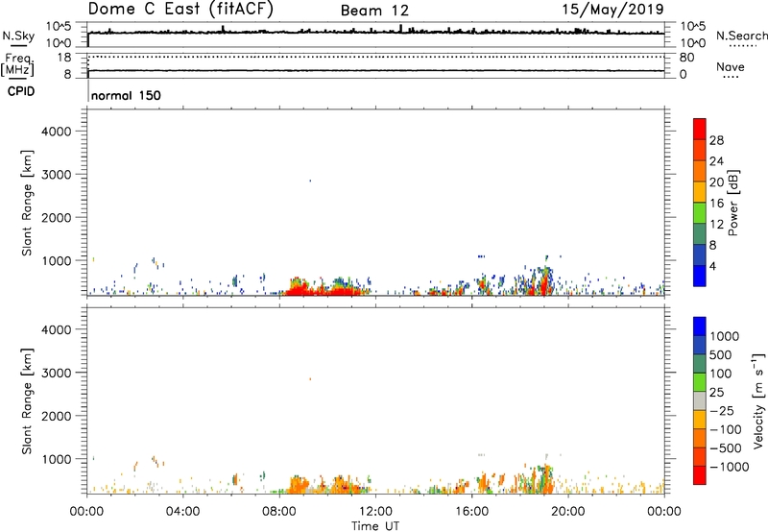Click the velocity value -1000 on the color bar
Image resolution: width=768 pixels, height=532 pixels.
click(x=729, y=467)
